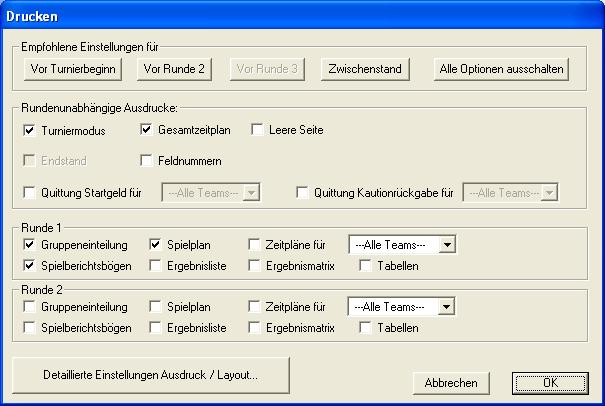
Task: Disable the Gesamtzeitplan checkbox
Action: pos(147,130)
